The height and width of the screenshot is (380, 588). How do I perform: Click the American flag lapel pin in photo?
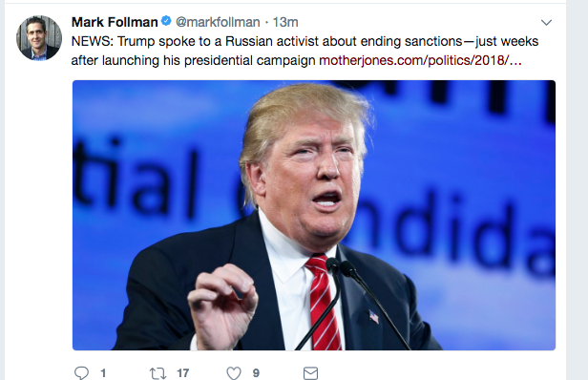pyautogui.click(x=373, y=317)
